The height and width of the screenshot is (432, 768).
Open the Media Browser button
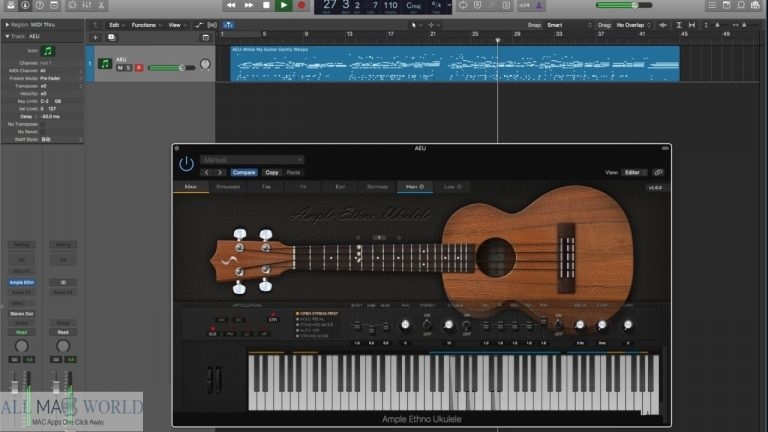pos(756,5)
